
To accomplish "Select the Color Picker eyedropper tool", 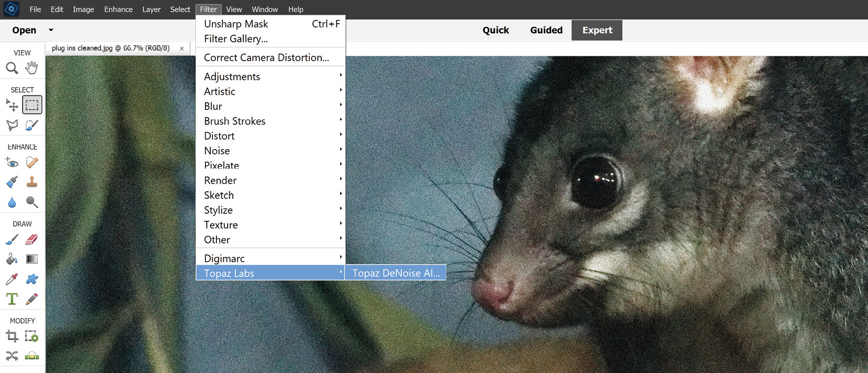I will (x=12, y=279).
